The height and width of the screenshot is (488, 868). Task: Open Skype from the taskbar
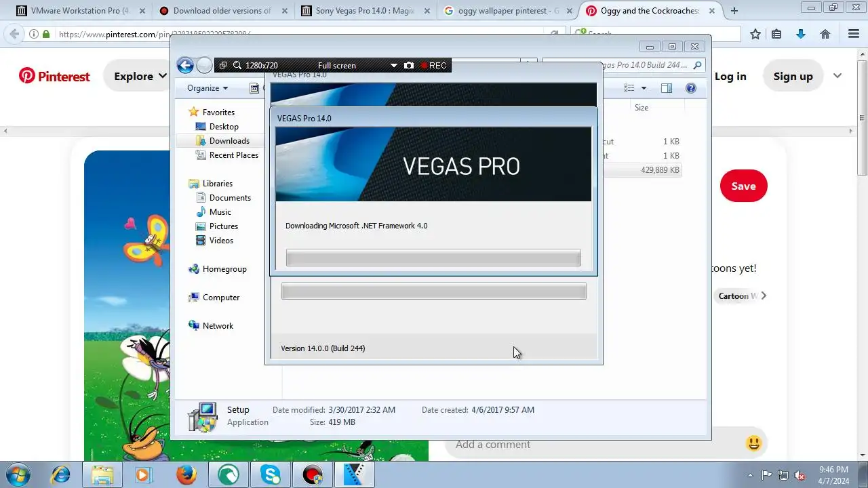point(271,475)
